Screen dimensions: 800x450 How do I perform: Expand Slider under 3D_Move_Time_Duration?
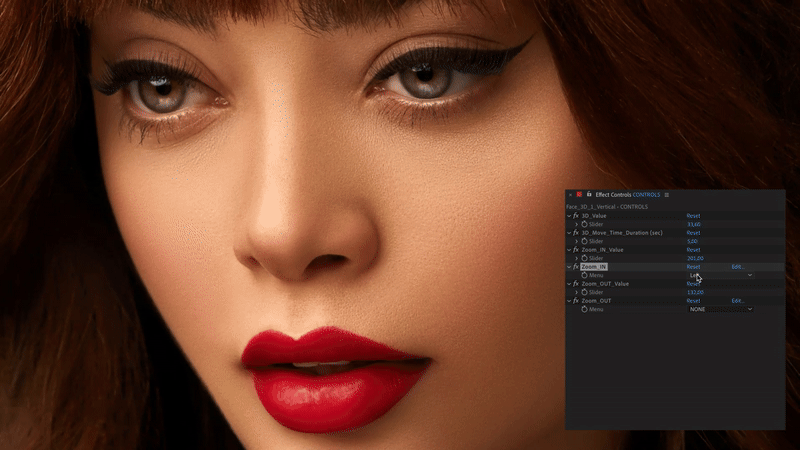click(x=577, y=241)
